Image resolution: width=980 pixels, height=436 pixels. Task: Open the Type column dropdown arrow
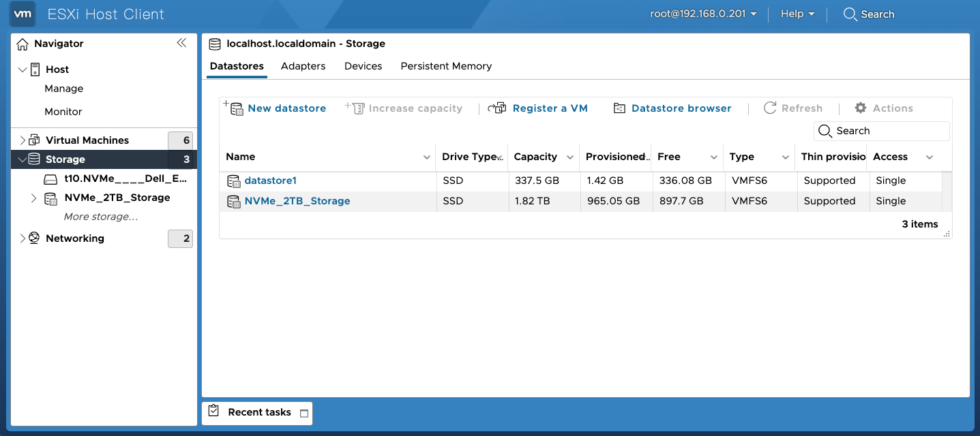click(x=786, y=157)
